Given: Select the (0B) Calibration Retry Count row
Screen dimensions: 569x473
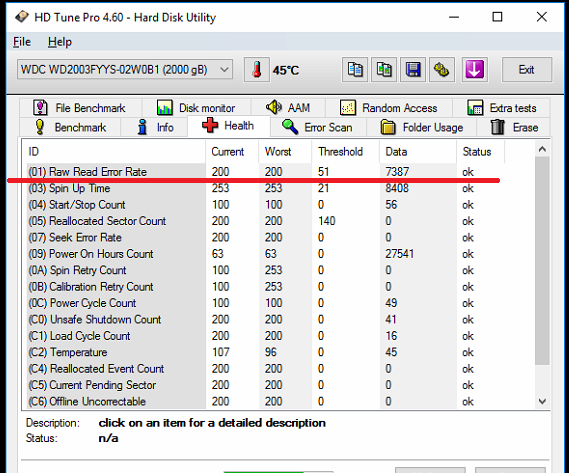Looking at the screenshot, I should click(266, 287).
